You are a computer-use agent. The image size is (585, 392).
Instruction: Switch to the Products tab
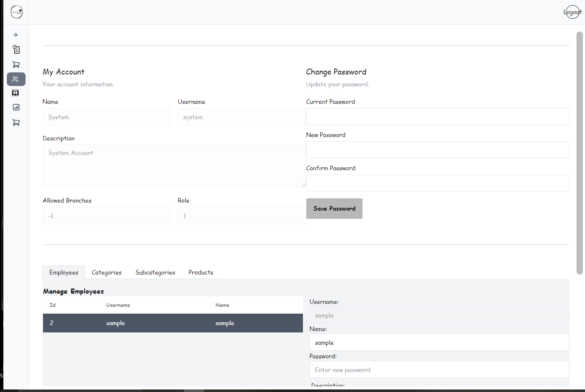200,272
